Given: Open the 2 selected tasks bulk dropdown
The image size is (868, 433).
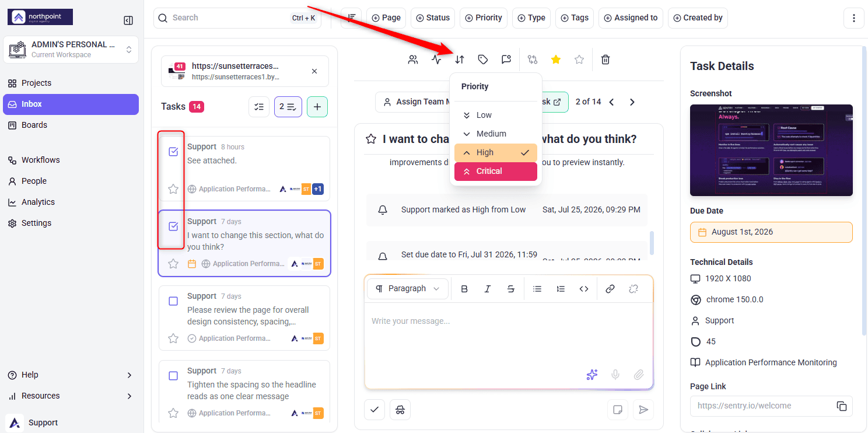Looking at the screenshot, I should pyautogui.click(x=288, y=107).
